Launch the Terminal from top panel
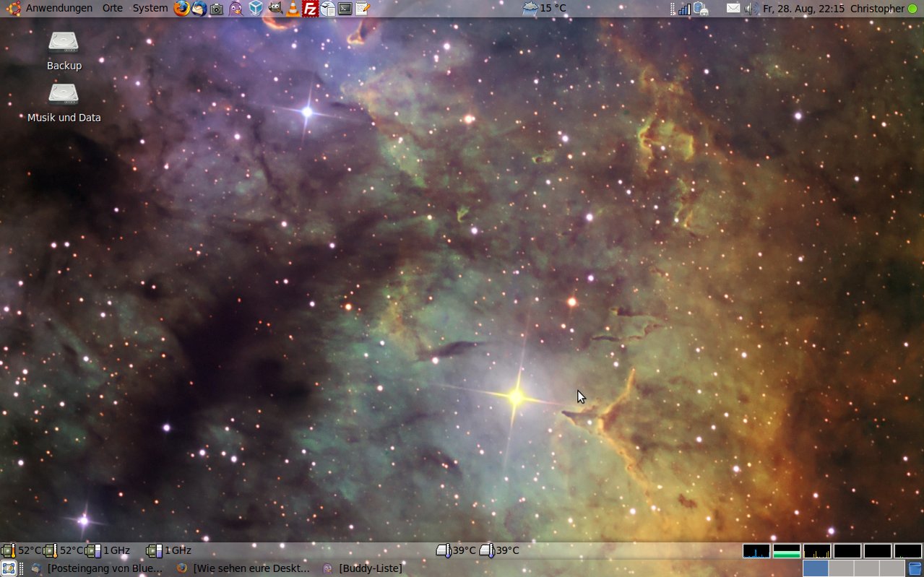Viewport: 924px width, 577px height. pyautogui.click(x=345, y=9)
